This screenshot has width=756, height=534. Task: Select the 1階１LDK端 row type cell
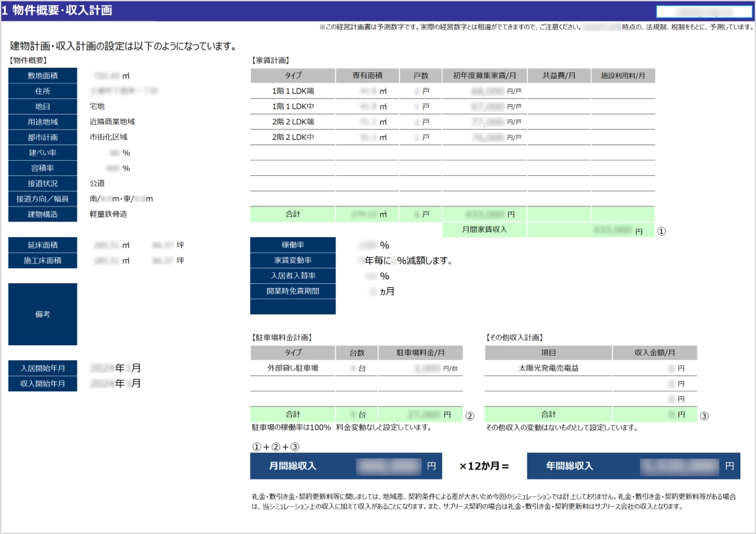point(293,91)
